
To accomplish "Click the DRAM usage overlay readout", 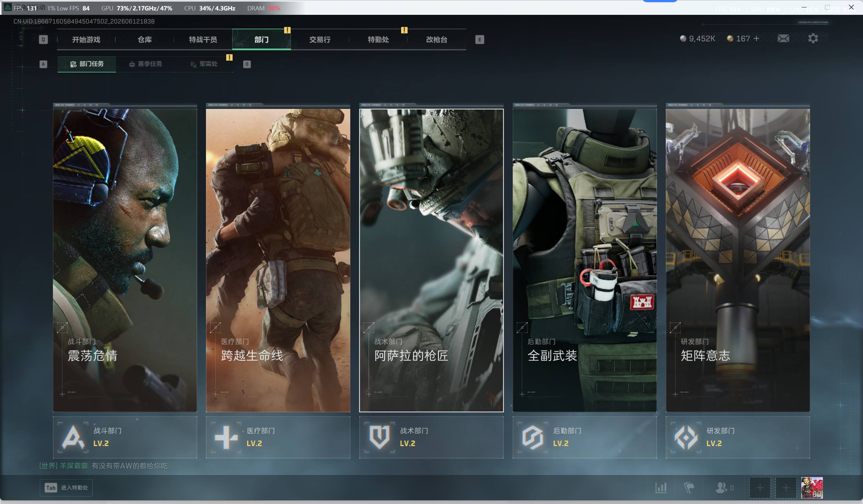I will click(x=264, y=8).
